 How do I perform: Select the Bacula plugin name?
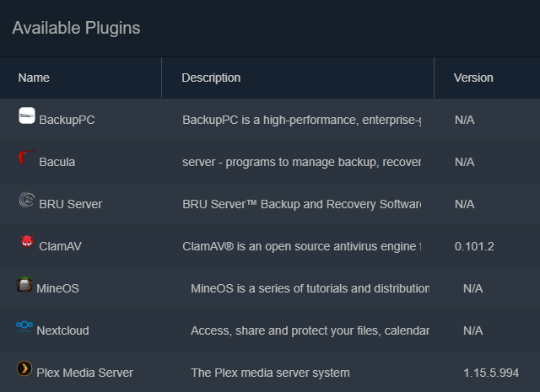pos(57,162)
